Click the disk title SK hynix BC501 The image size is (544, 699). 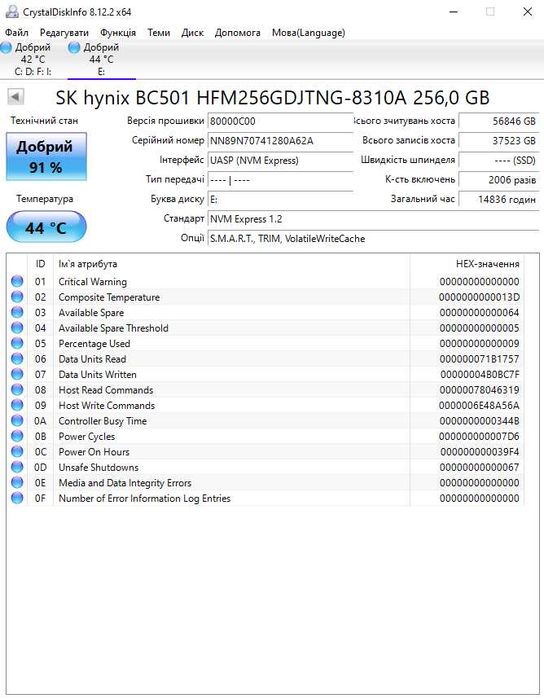(272, 98)
